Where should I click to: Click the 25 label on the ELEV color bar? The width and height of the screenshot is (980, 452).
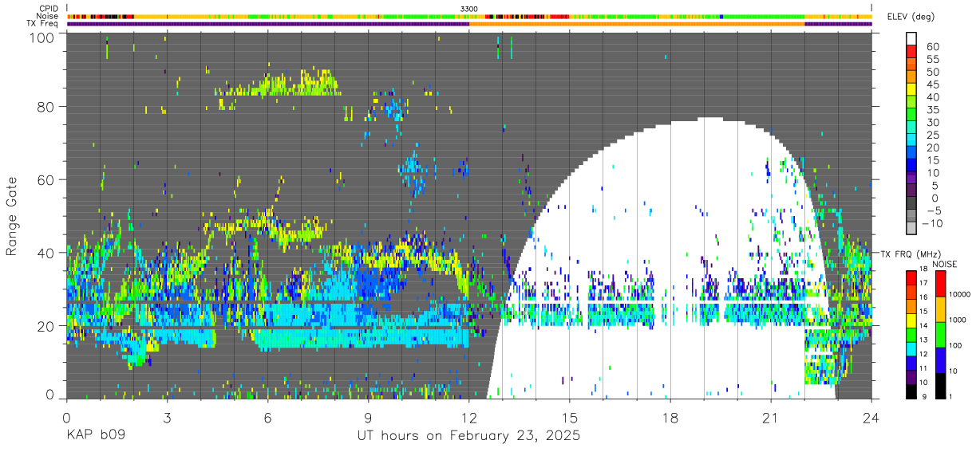coord(931,135)
